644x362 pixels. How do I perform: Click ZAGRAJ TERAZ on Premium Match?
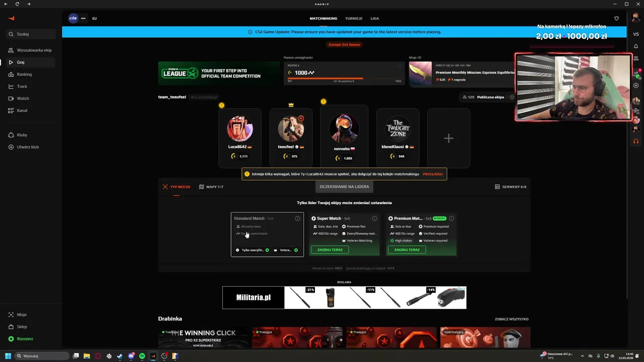pos(407,250)
